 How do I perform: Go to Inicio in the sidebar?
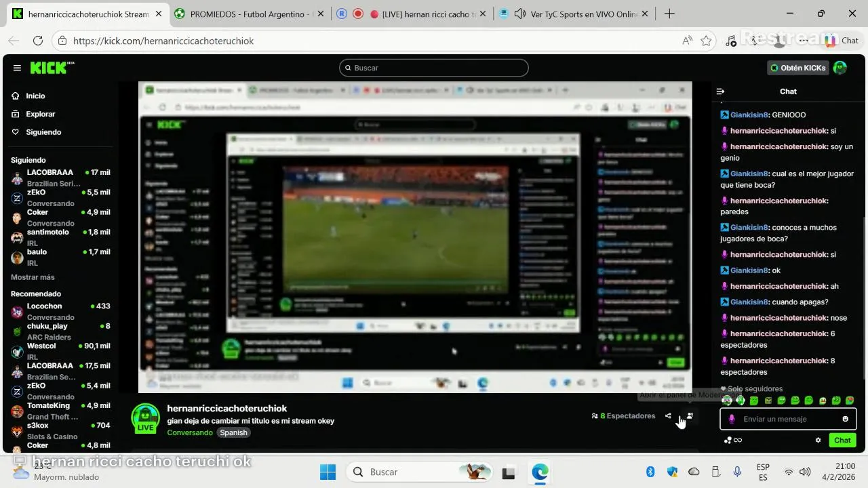tap(28, 96)
